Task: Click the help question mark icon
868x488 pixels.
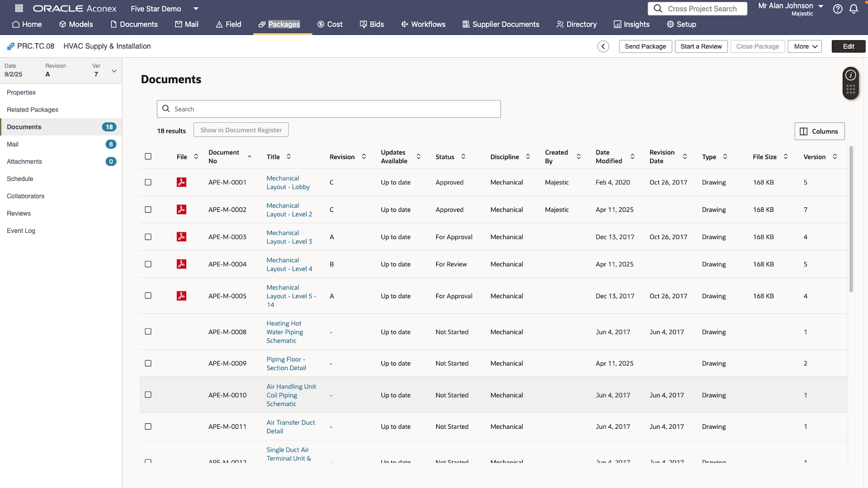Action: tap(838, 9)
